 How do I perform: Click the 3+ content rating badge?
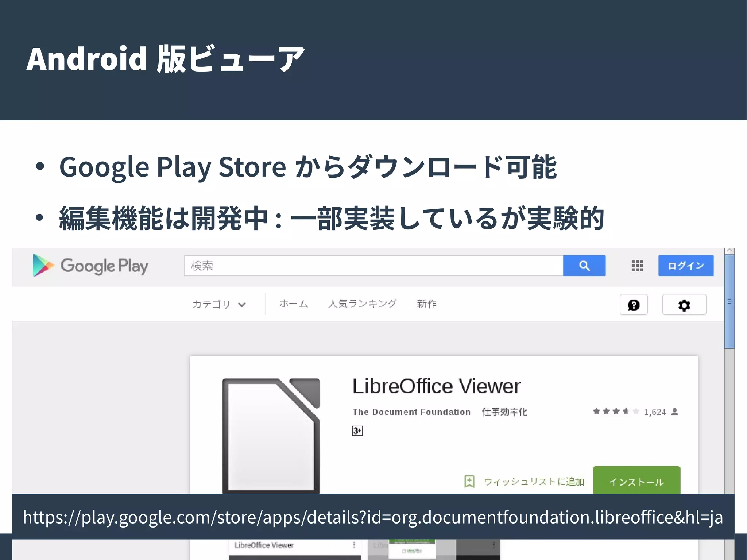(x=357, y=431)
